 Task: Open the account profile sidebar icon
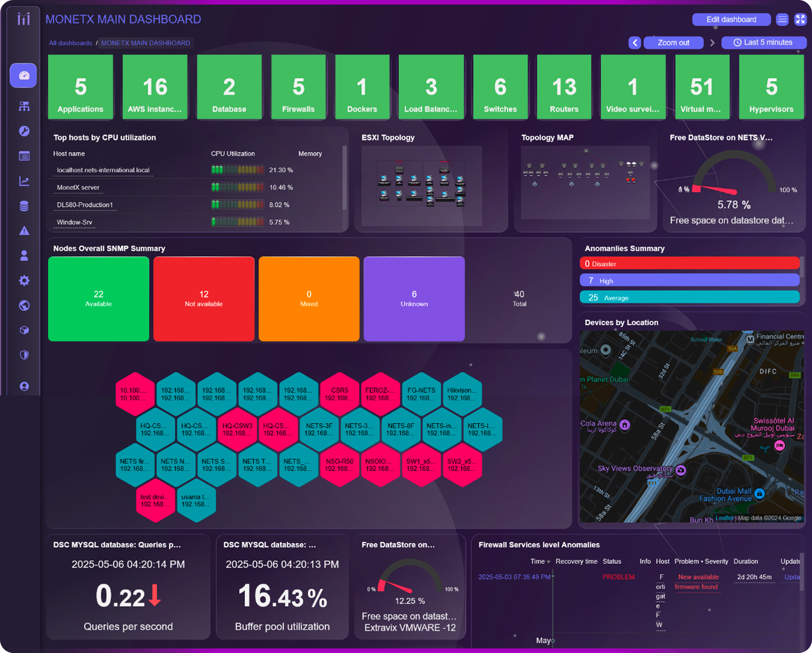[x=24, y=386]
